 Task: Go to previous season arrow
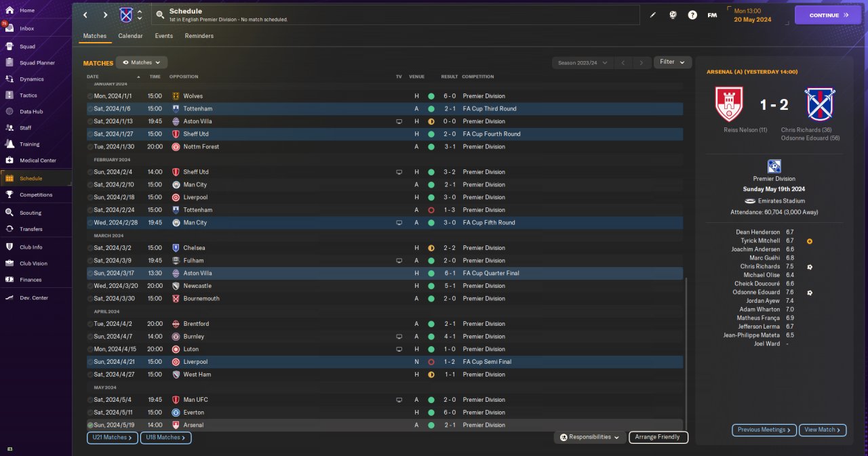click(x=623, y=62)
